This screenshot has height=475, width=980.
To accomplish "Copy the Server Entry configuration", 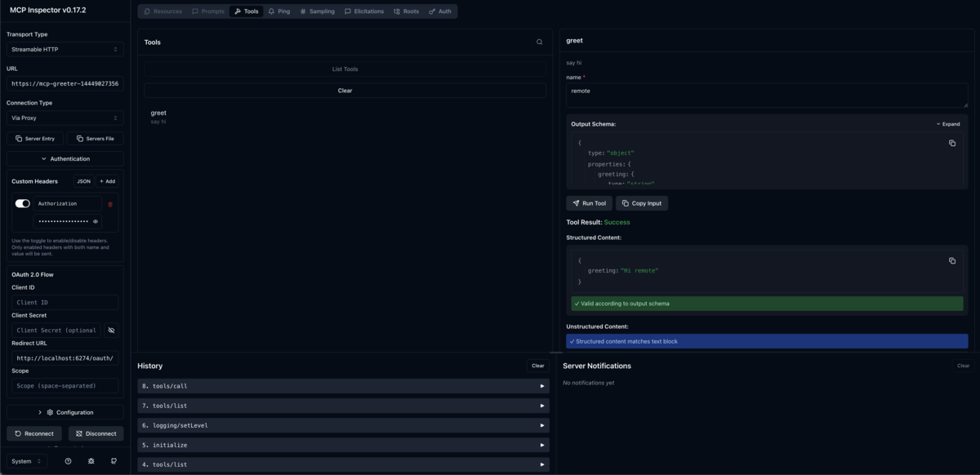I will click(35, 139).
